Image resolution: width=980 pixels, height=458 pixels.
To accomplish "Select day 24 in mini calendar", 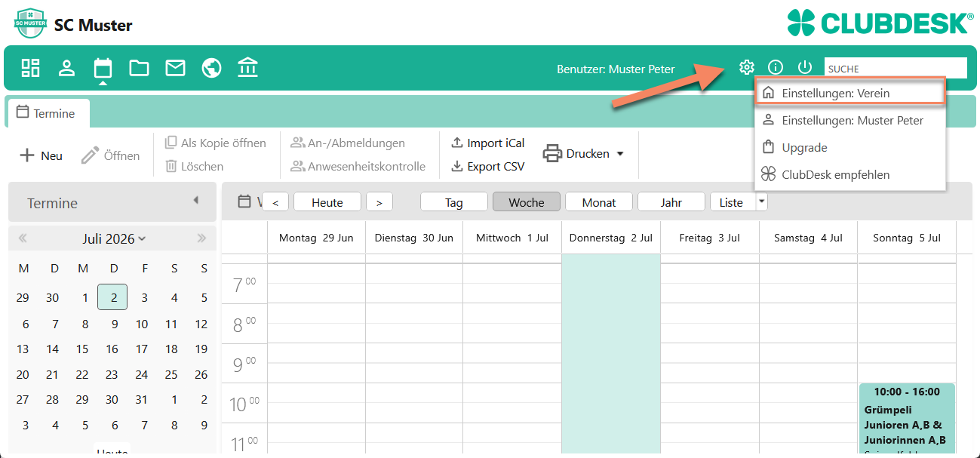I will coord(142,374).
